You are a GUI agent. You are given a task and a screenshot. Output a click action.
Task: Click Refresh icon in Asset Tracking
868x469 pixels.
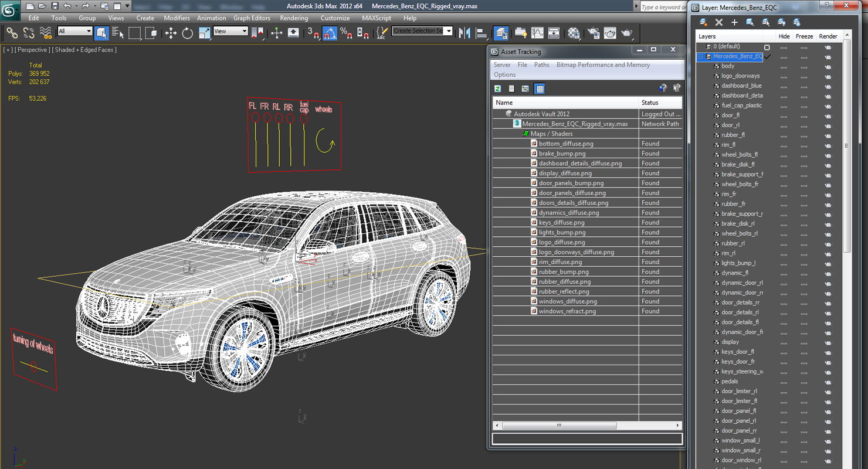(497, 89)
